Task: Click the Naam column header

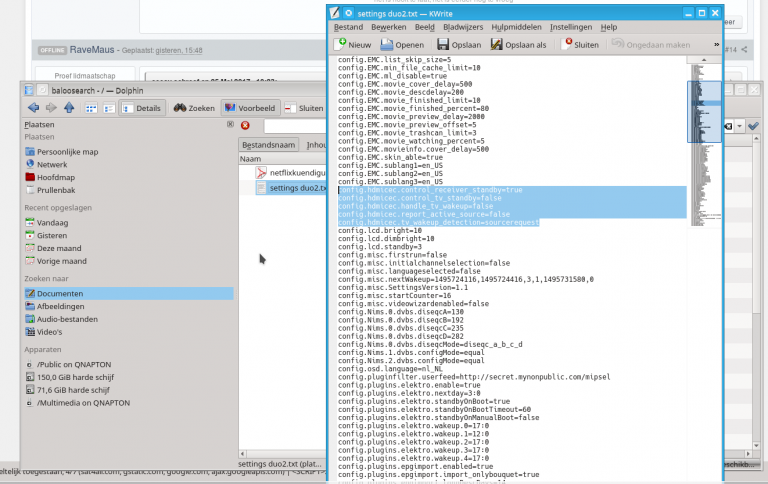Action: click(x=251, y=159)
